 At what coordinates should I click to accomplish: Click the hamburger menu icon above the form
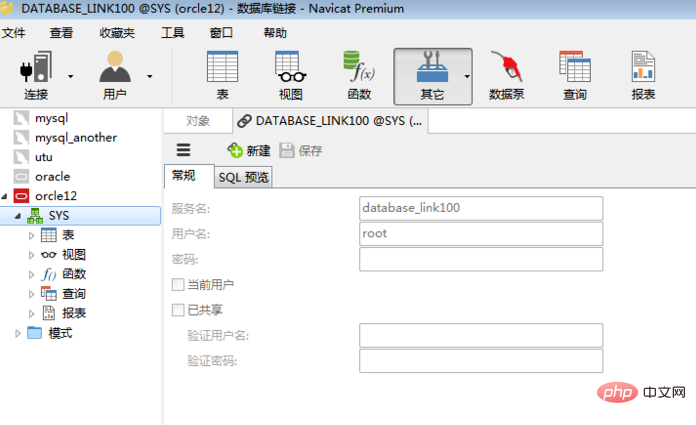(183, 150)
